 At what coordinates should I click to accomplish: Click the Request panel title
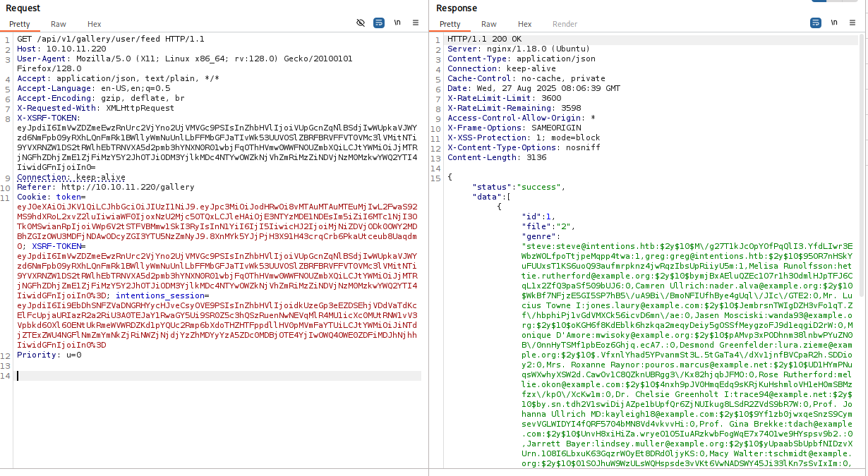tap(23, 8)
